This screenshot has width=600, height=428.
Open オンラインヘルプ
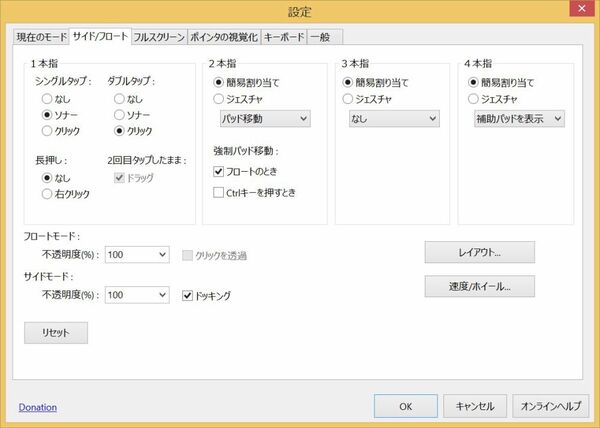pos(551,406)
